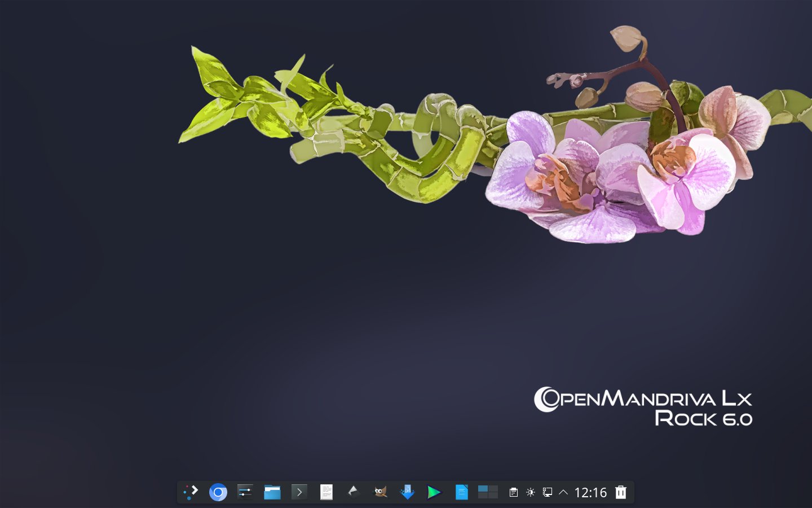
Task: Open the green play triangle media app
Action: point(434,492)
